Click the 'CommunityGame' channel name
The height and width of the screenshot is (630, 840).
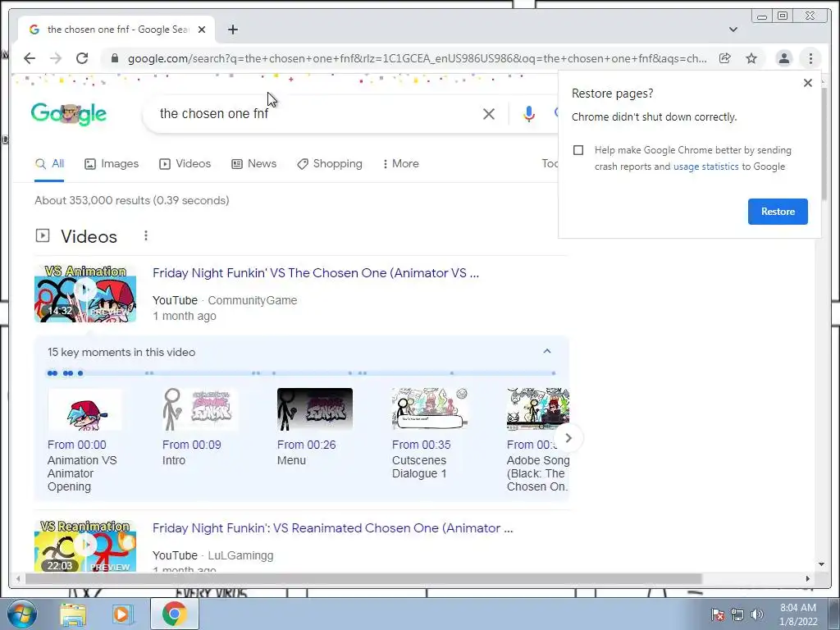253,300
